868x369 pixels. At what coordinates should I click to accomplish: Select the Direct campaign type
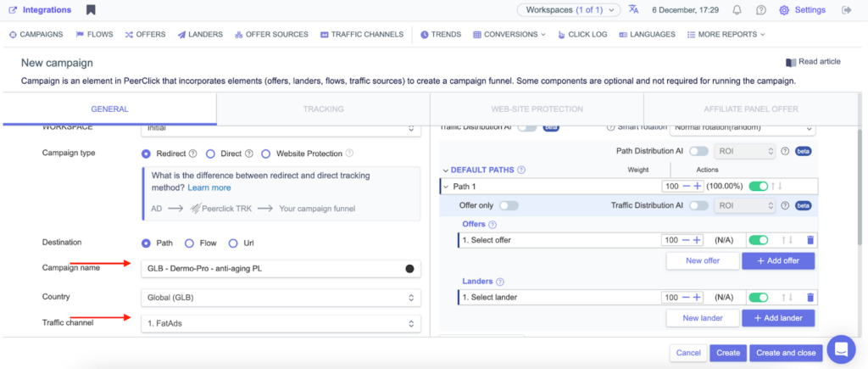(211, 154)
